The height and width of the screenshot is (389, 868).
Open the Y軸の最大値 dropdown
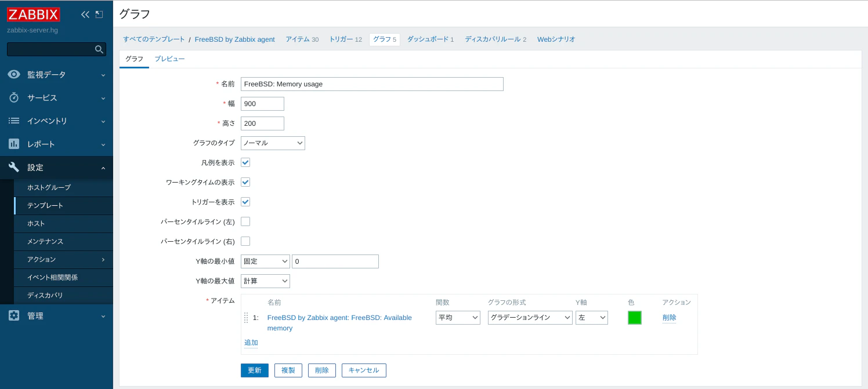tap(265, 281)
